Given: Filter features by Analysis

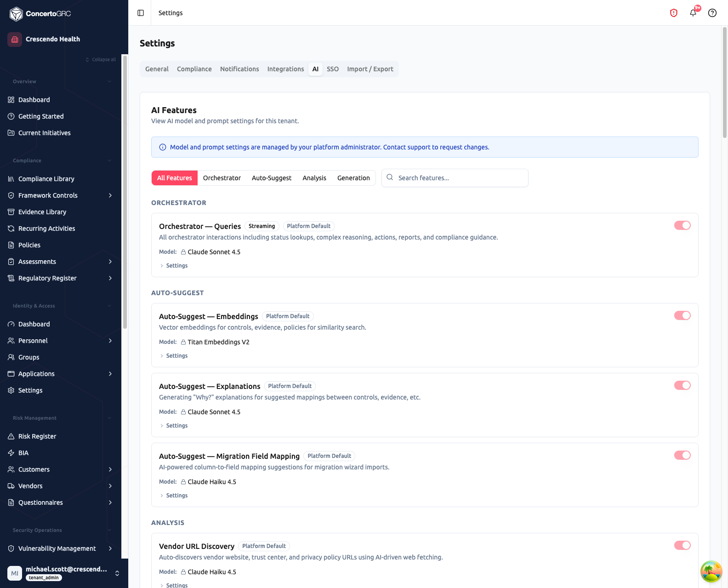Looking at the screenshot, I should pos(314,178).
